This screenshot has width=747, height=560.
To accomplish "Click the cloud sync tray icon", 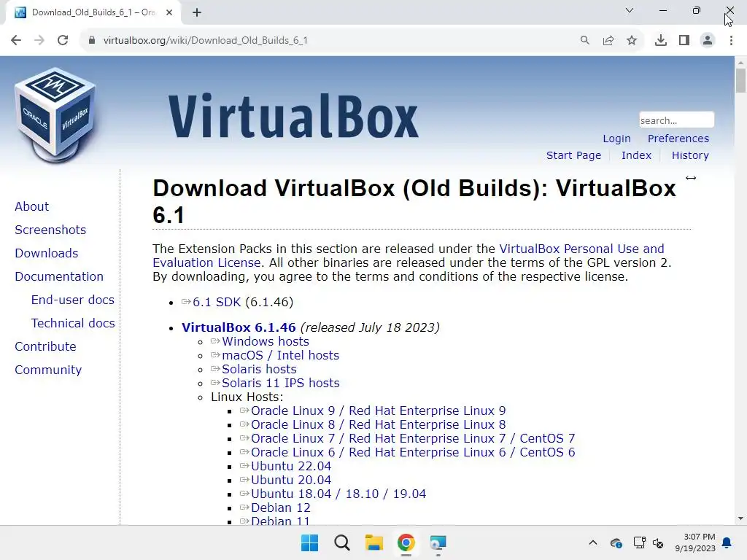I will (616, 542).
